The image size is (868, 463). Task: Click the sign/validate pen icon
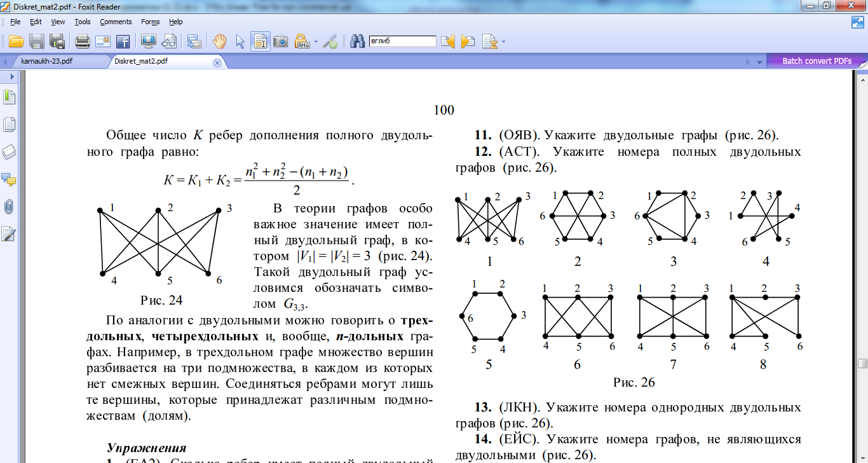click(x=330, y=41)
